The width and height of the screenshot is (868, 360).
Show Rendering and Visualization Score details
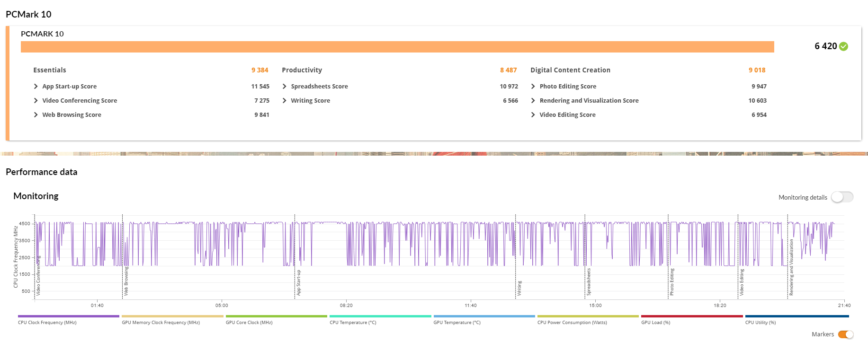[533, 101]
